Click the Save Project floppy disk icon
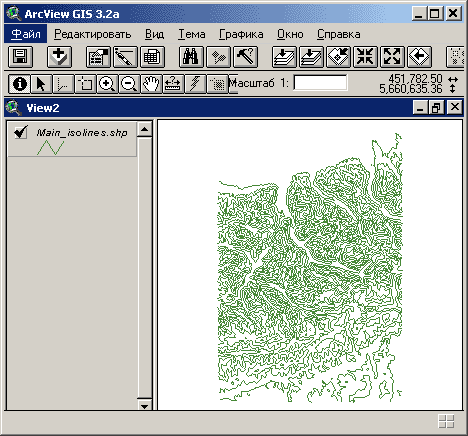This screenshot has width=468, height=436. click(x=20, y=57)
